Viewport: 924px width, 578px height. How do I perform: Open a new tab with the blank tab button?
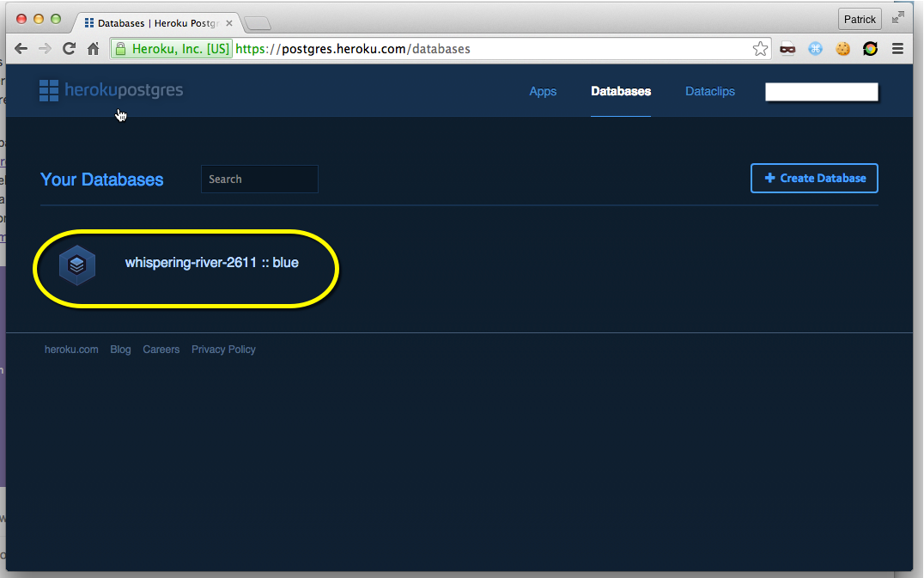coord(258,23)
